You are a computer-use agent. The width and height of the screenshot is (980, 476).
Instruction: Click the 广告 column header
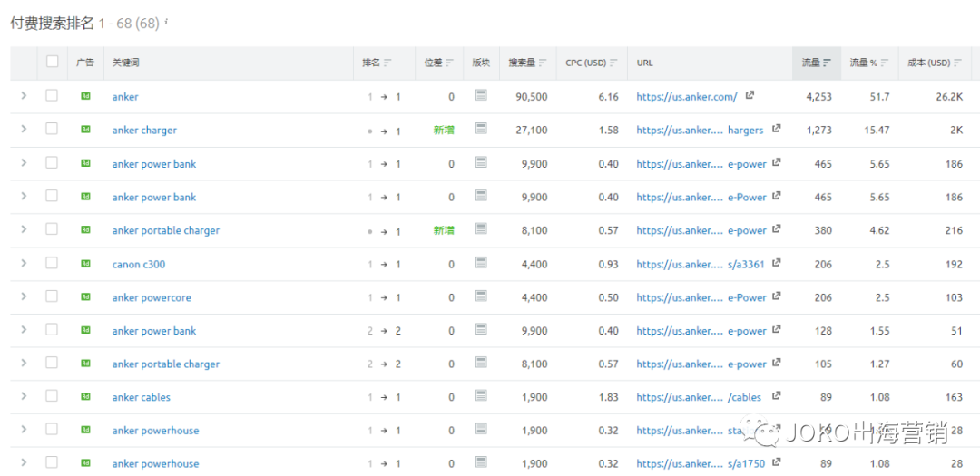(85, 63)
